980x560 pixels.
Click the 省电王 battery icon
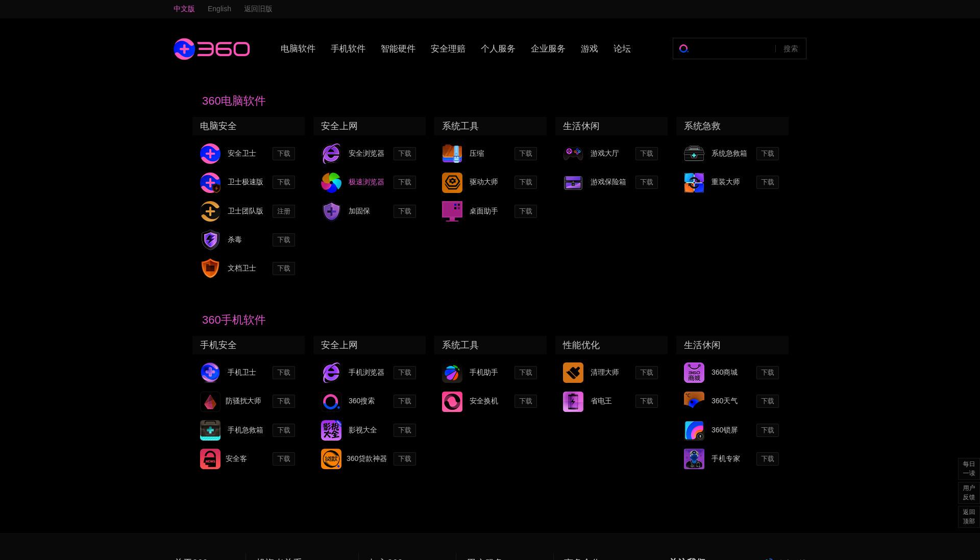pyautogui.click(x=573, y=401)
